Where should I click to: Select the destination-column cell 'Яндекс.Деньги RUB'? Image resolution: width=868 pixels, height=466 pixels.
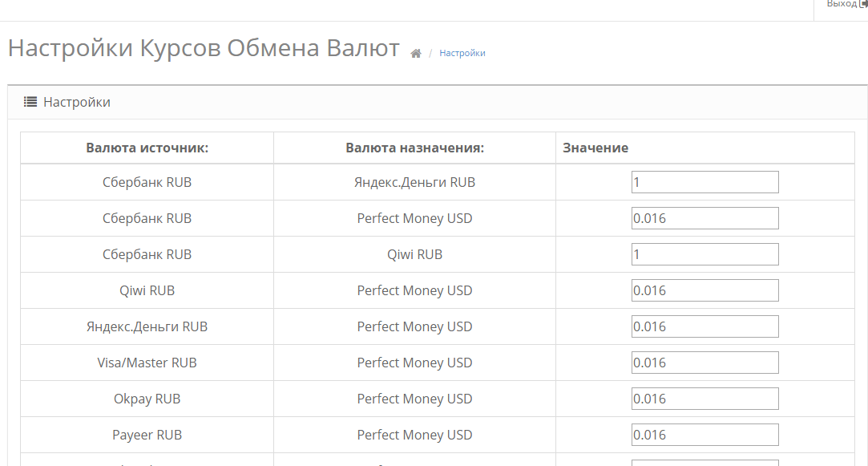414,182
